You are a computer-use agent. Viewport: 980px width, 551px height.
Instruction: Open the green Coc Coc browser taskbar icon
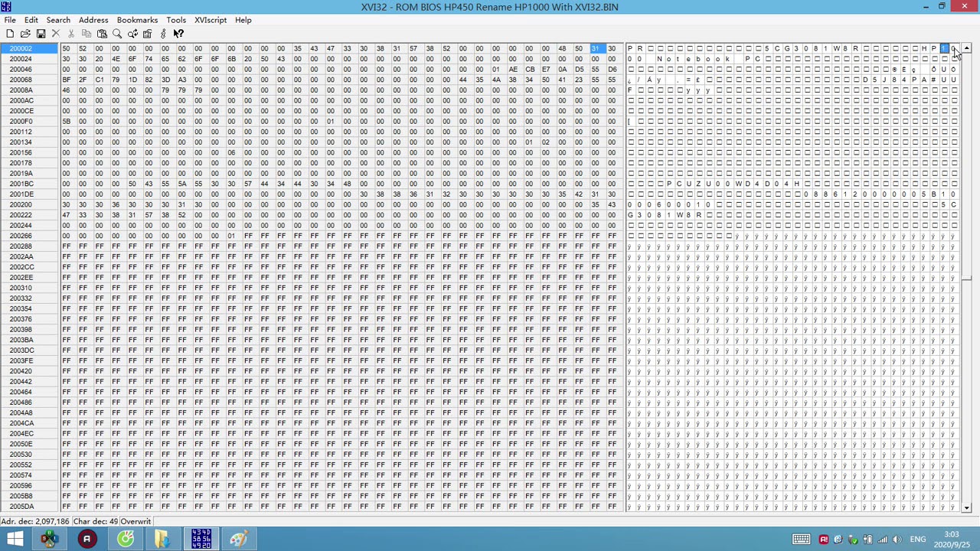click(126, 540)
